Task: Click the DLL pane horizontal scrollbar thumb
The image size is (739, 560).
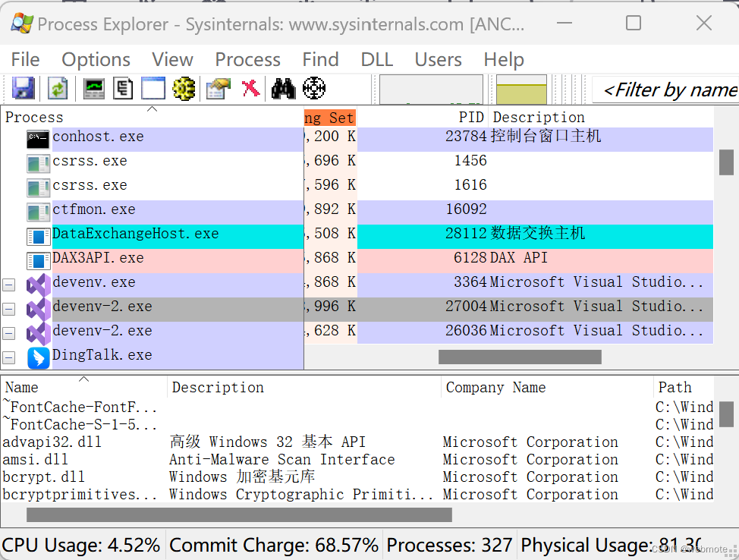Action: tap(239, 514)
